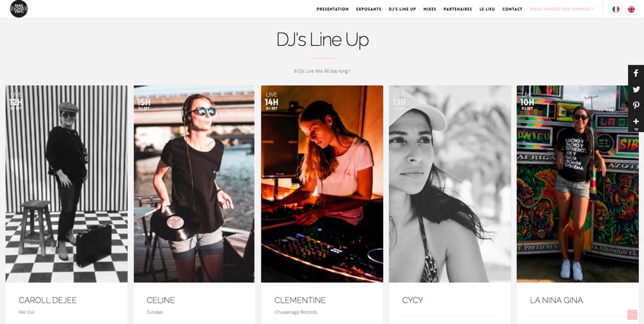644x324 pixels.
Task: Open Clementine's DJ set photo
Action: click(x=322, y=184)
